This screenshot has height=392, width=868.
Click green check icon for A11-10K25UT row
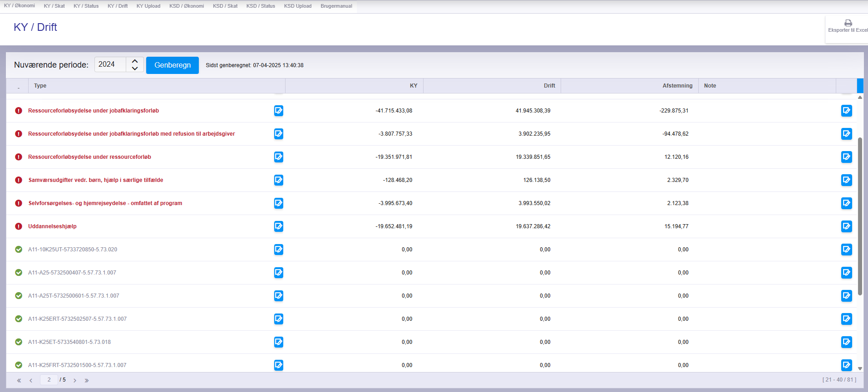(x=19, y=250)
